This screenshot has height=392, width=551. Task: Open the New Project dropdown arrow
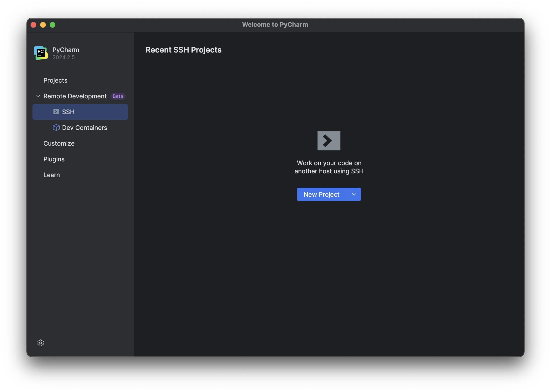pos(354,194)
